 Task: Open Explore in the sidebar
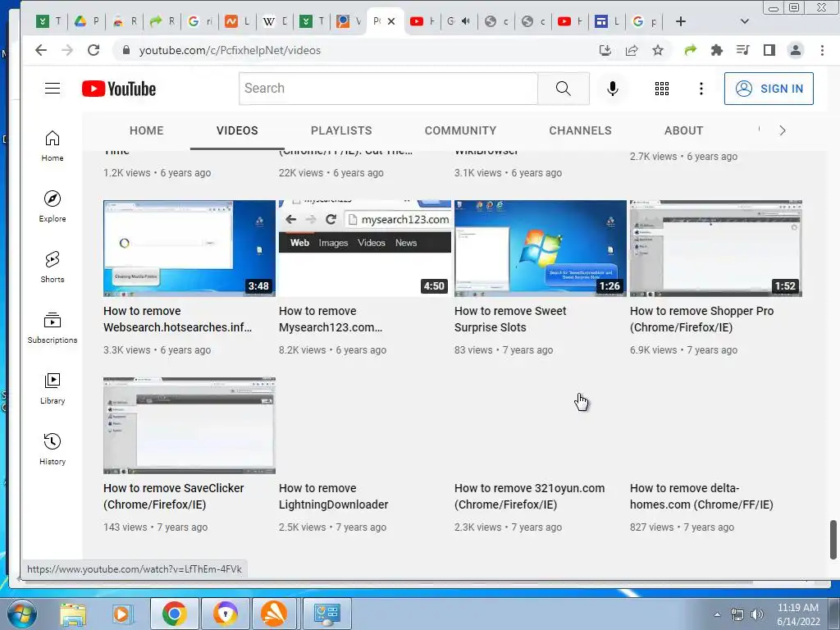pos(52,206)
